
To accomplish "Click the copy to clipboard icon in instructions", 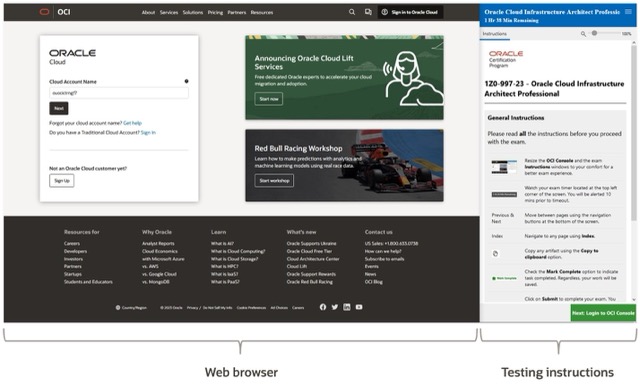I will (x=496, y=254).
